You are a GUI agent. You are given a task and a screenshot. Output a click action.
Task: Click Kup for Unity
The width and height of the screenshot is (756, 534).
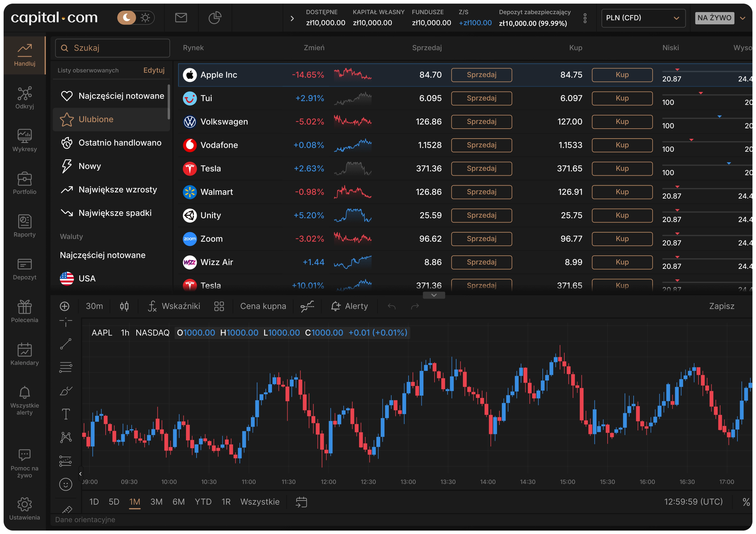[x=622, y=215]
